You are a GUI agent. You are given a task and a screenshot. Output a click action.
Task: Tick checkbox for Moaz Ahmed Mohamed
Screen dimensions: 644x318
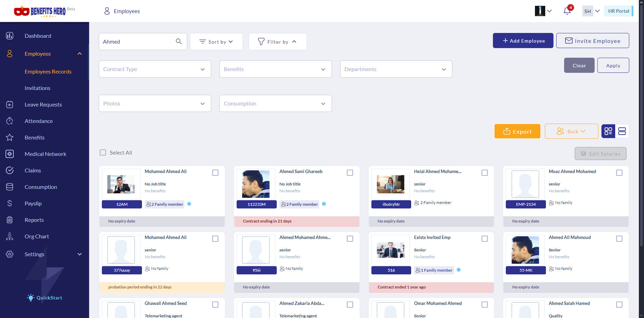[619, 173]
